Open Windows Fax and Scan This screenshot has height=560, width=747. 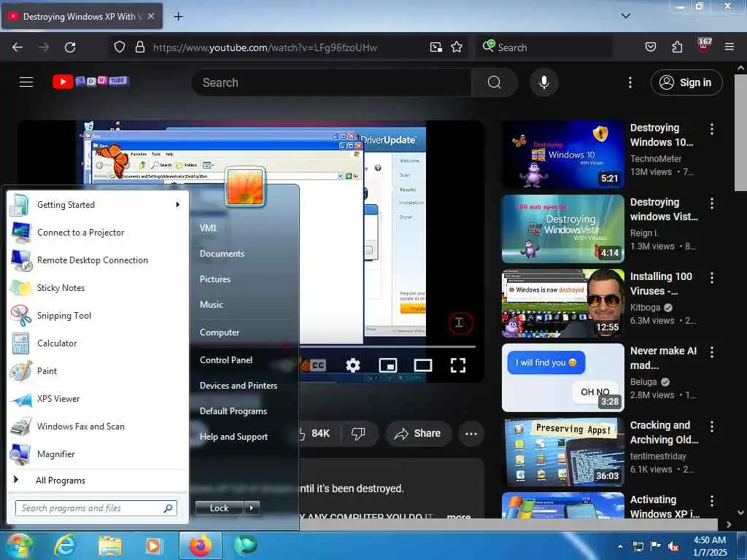[x=98, y=426]
